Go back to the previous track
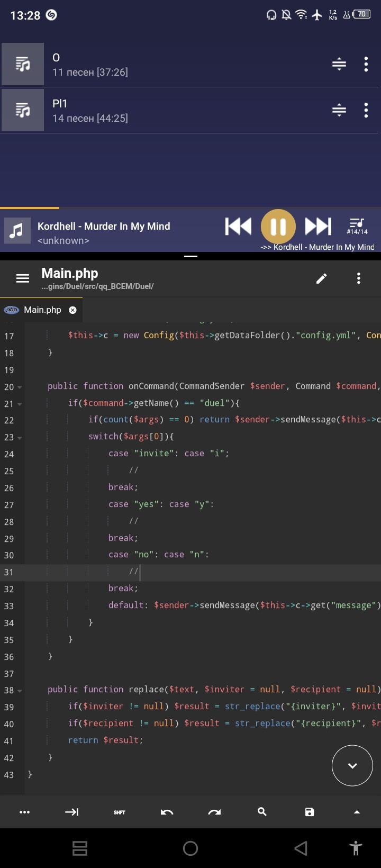 (x=238, y=227)
